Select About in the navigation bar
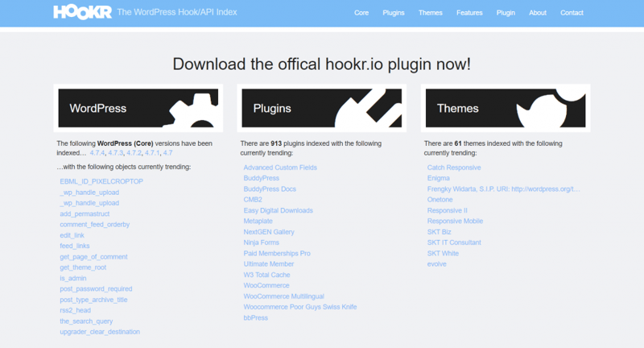The width and height of the screenshot is (644, 348). [538, 13]
